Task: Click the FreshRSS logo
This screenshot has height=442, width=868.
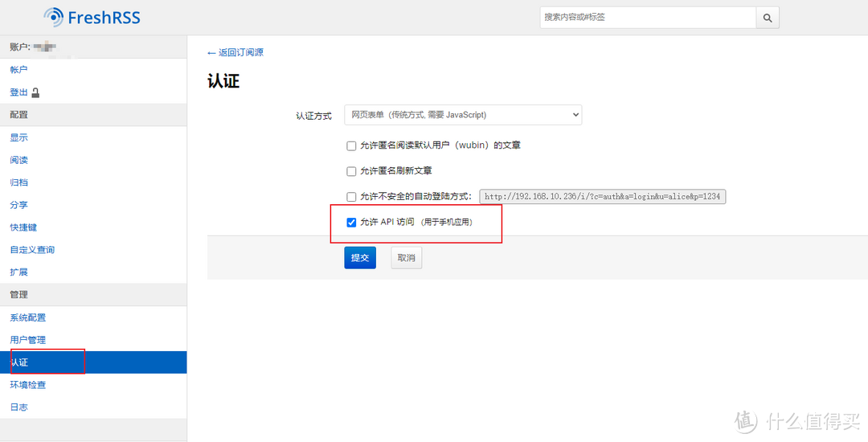Action: 92,18
